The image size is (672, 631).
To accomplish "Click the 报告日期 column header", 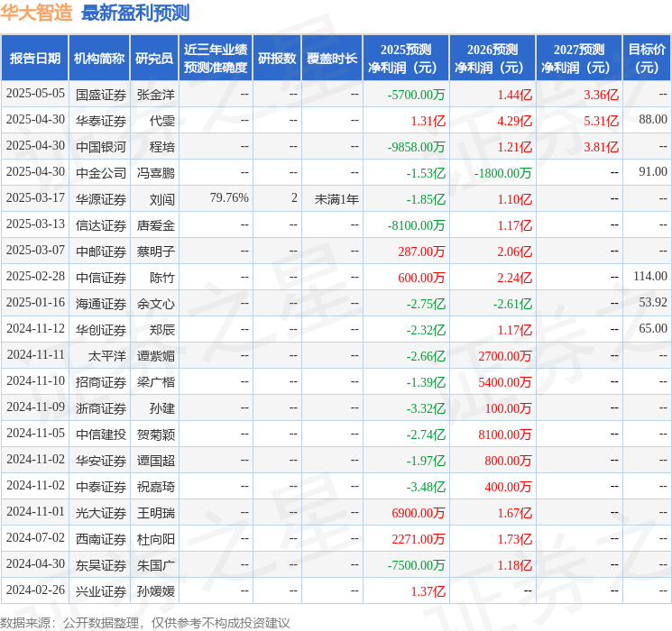I will (34, 59).
